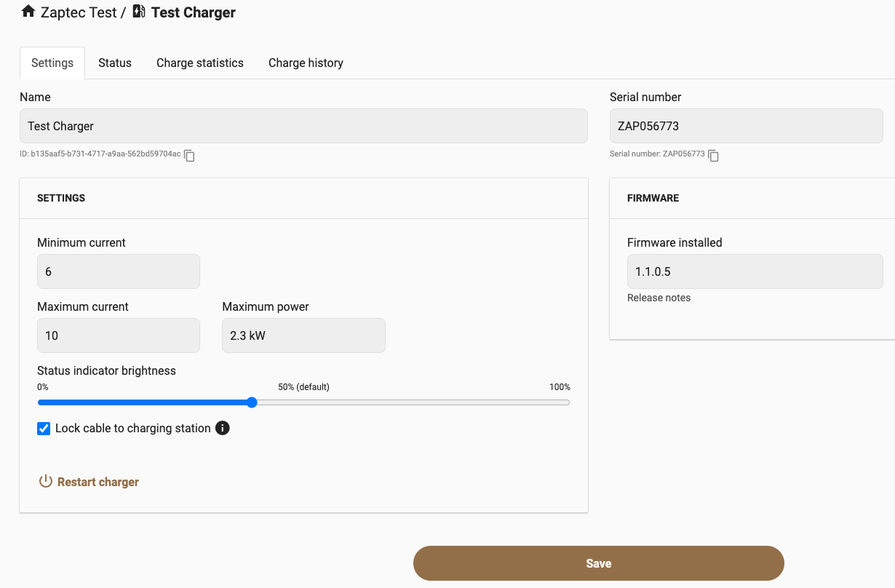Set brightness slider to 100% end
This screenshot has height=588, width=895.
[568, 402]
